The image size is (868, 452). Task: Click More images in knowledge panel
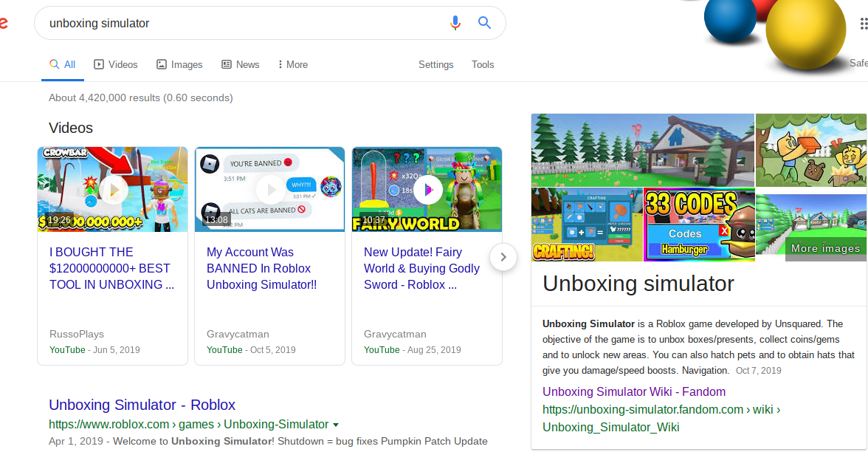click(x=825, y=248)
